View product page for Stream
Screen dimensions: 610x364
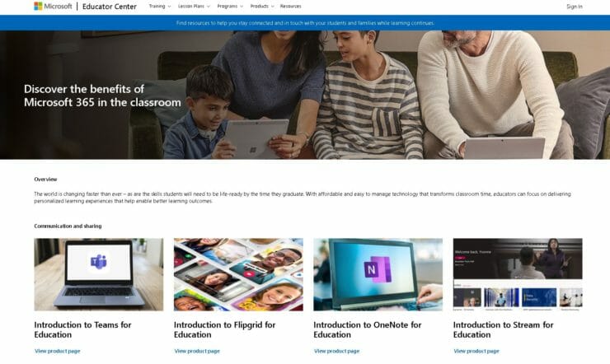pyautogui.click(x=476, y=351)
